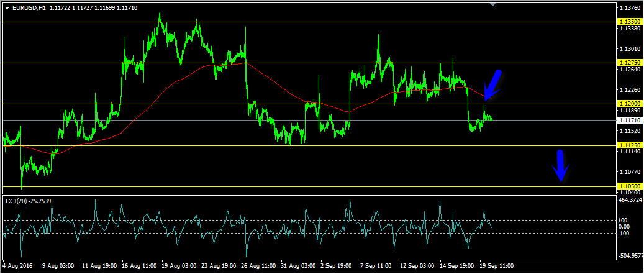Viewport: 644px width, 274px height.
Task: Click the CCI -100 level scale label
Action: pos(625,234)
